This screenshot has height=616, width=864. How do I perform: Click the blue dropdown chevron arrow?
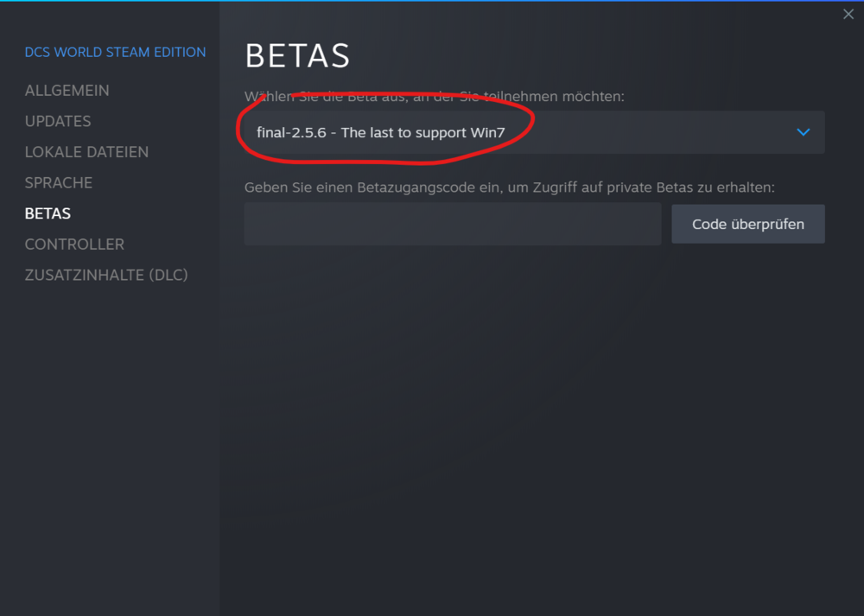click(804, 132)
